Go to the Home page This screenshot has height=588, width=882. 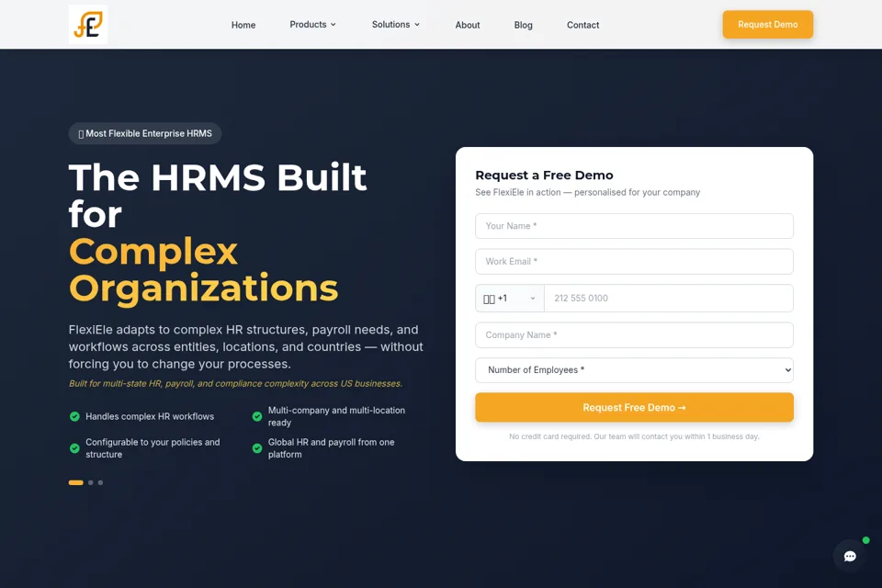click(x=243, y=25)
